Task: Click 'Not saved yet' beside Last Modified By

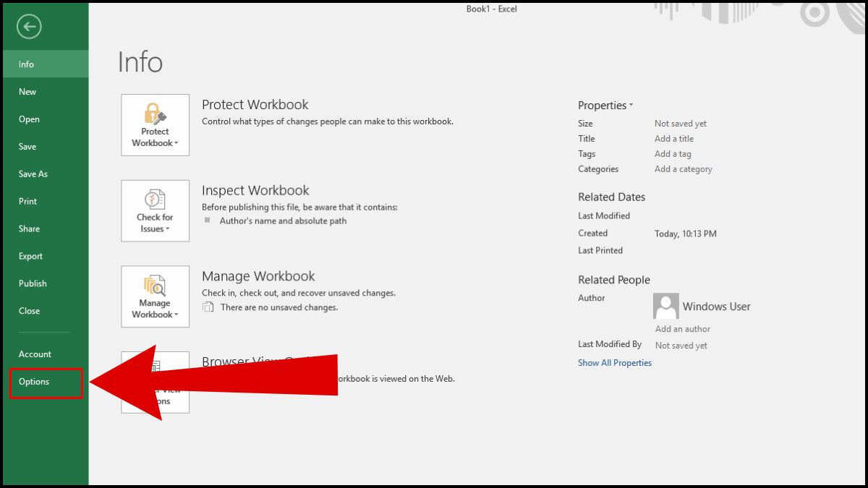Action: coord(681,346)
